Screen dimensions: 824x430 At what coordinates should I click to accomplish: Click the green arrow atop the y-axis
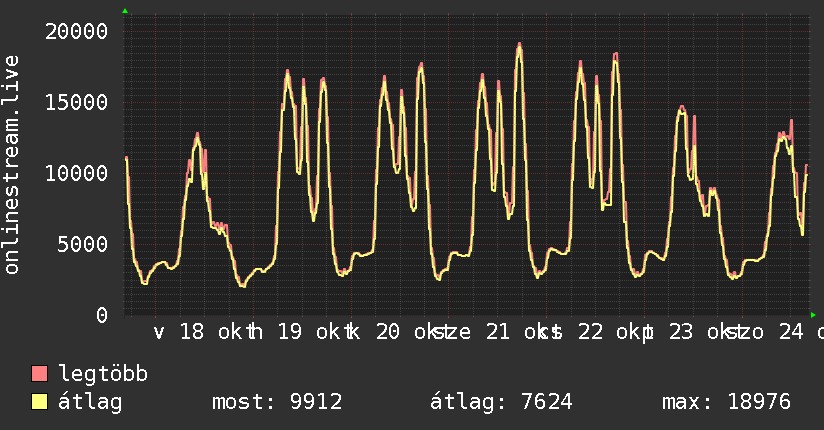pos(125,11)
